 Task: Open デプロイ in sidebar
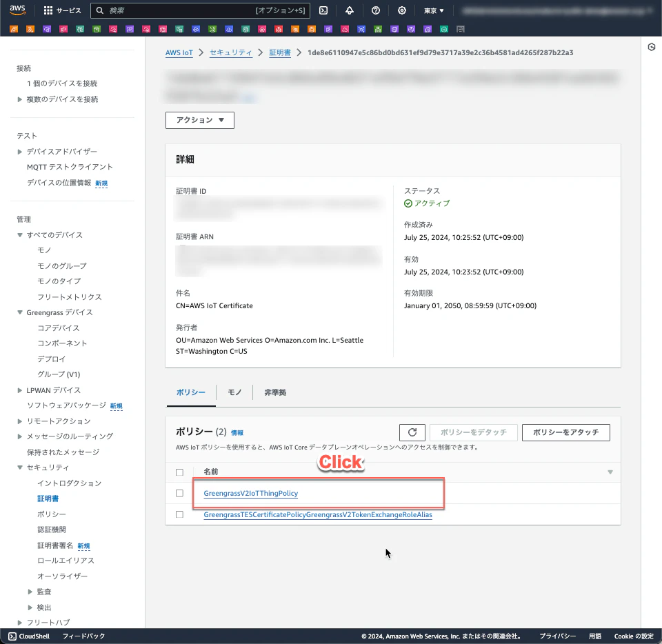(52, 359)
